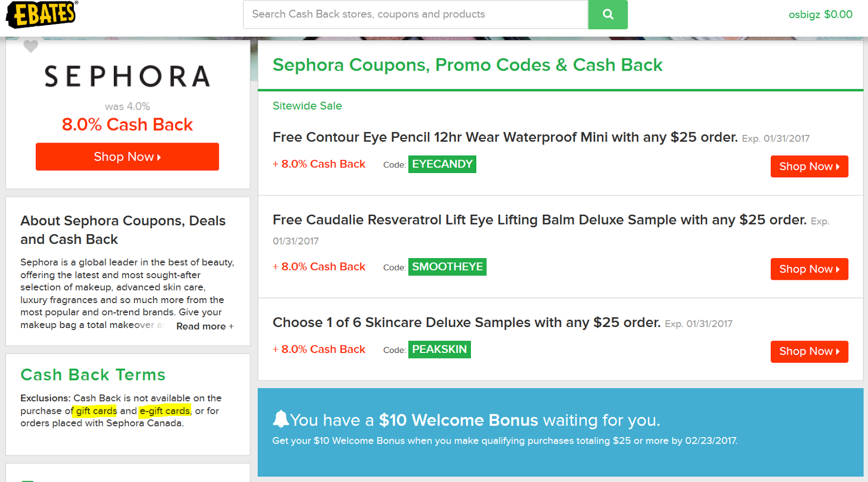
Task: Focus the Cash Back stores search field
Action: tap(415, 14)
